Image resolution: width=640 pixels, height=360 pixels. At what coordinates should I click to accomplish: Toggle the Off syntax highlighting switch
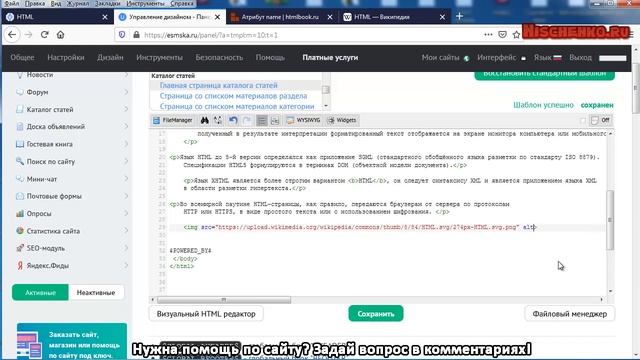coord(600,120)
